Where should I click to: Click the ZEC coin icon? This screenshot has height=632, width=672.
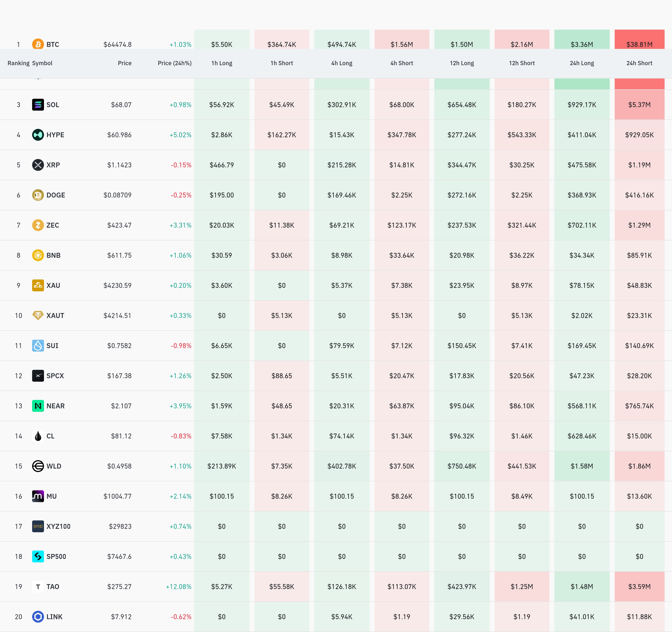pyautogui.click(x=38, y=225)
